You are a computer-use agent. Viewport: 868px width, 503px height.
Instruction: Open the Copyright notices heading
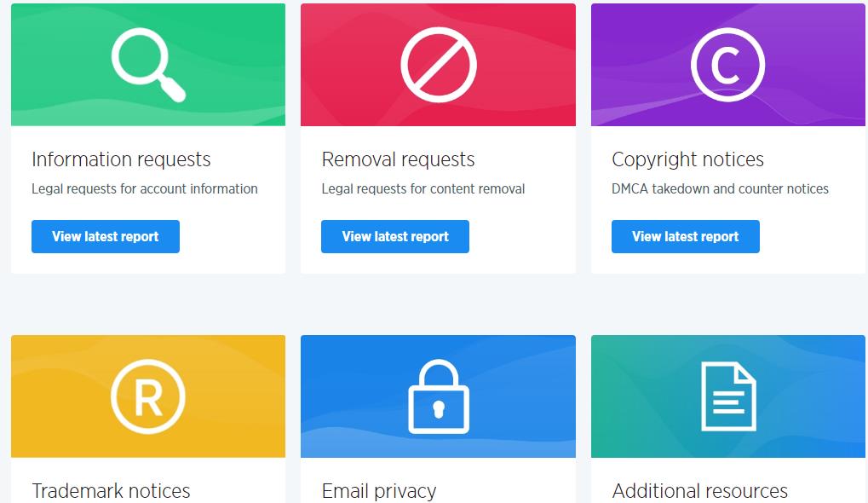687,159
